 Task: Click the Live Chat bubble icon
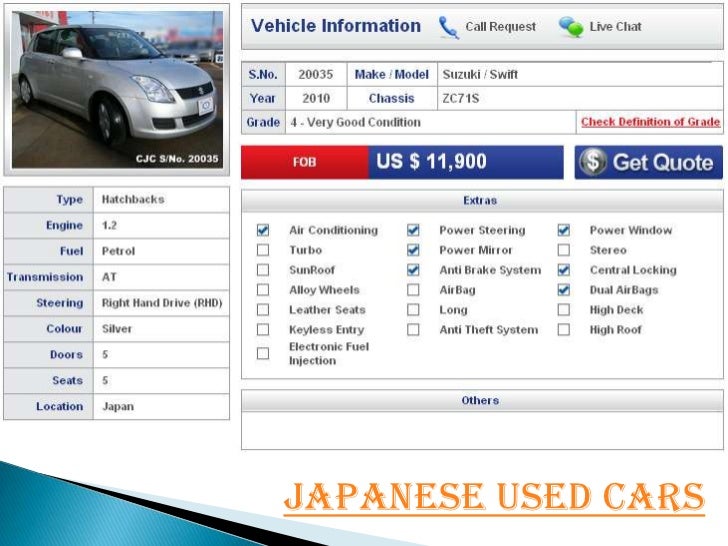point(571,27)
